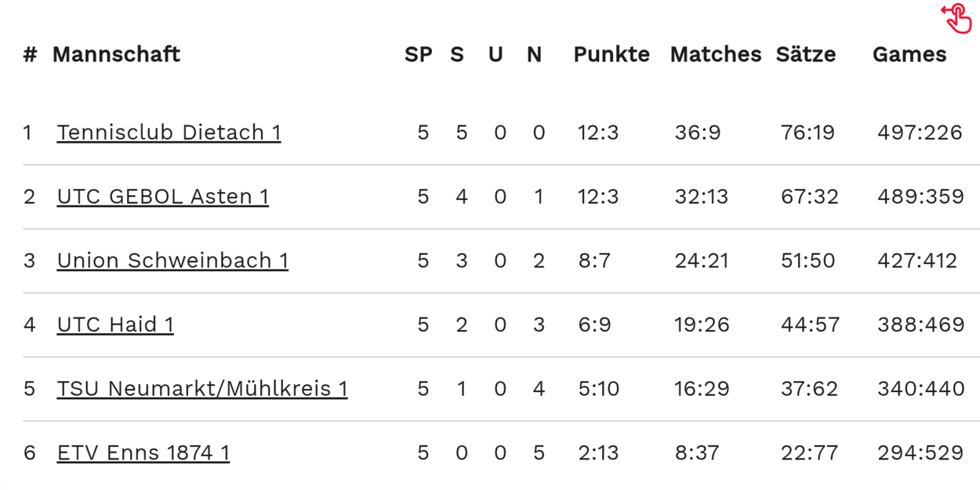This screenshot has height=490, width=980.
Task: Select the UTC Haid 1 link
Action: 115,325
